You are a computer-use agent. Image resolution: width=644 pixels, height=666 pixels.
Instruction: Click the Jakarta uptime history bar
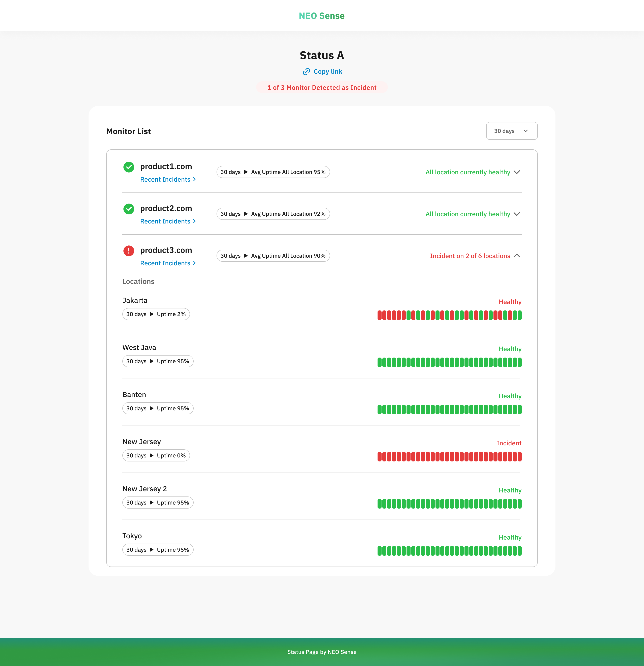(x=449, y=315)
